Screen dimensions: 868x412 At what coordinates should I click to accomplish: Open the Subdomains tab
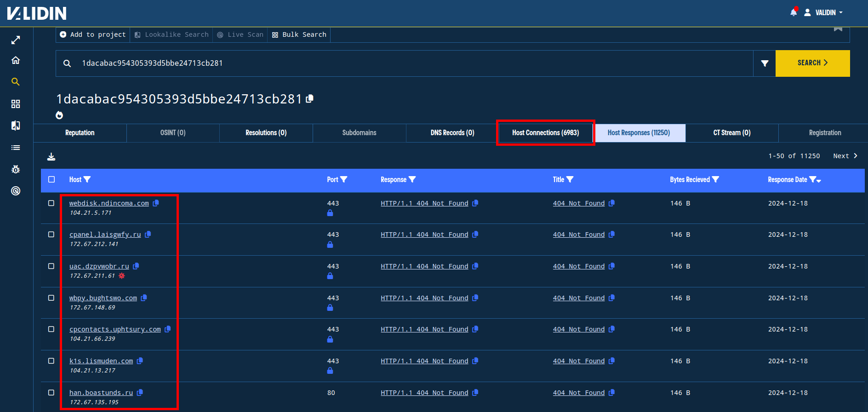tap(359, 133)
